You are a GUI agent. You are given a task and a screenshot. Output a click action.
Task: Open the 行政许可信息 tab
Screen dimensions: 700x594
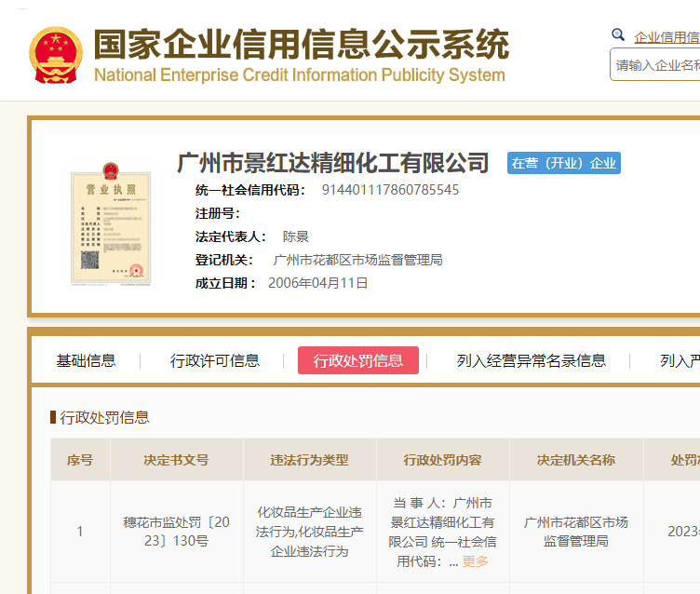click(215, 361)
